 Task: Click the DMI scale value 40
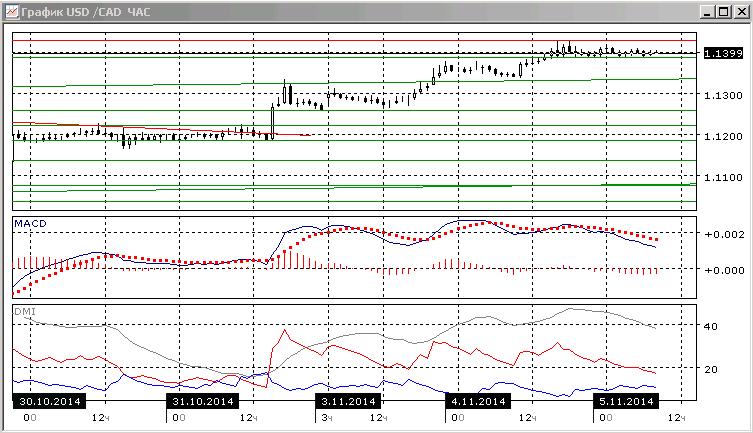[x=710, y=326]
